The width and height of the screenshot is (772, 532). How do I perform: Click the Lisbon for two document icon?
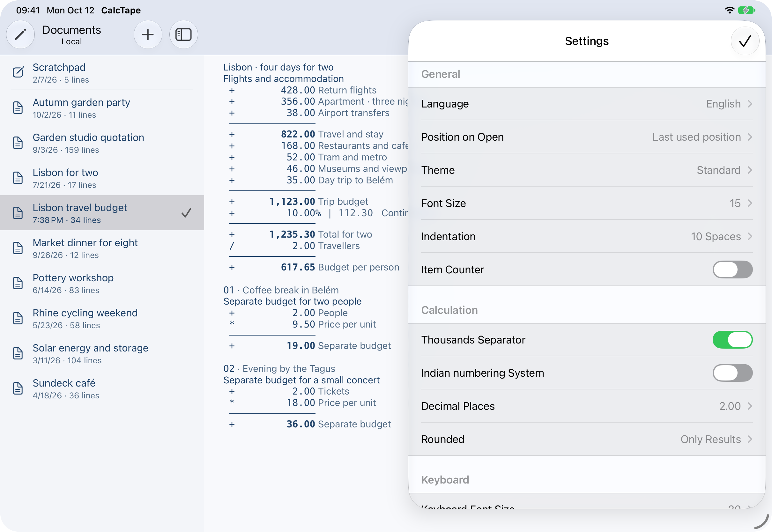pyautogui.click(x=18, y=178)
